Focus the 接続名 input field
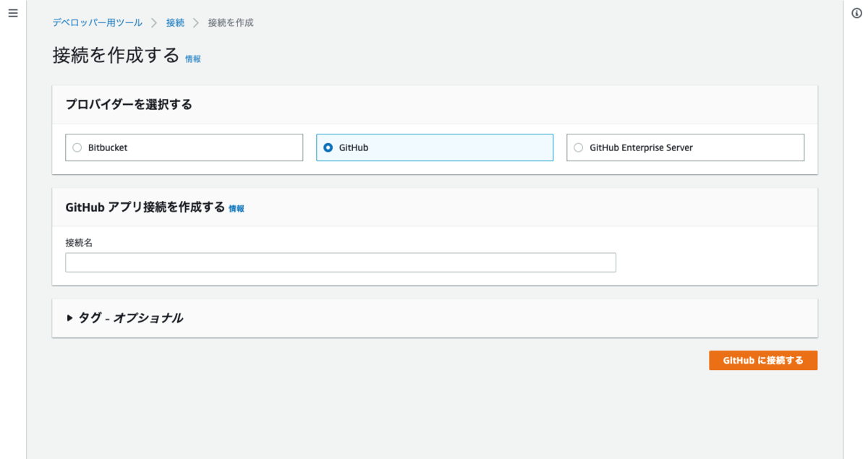 click(x=341, y=262)
